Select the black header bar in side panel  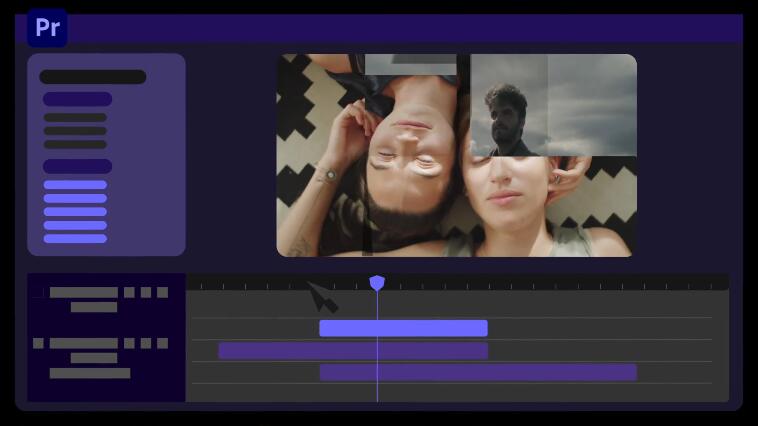click(92, 77)
